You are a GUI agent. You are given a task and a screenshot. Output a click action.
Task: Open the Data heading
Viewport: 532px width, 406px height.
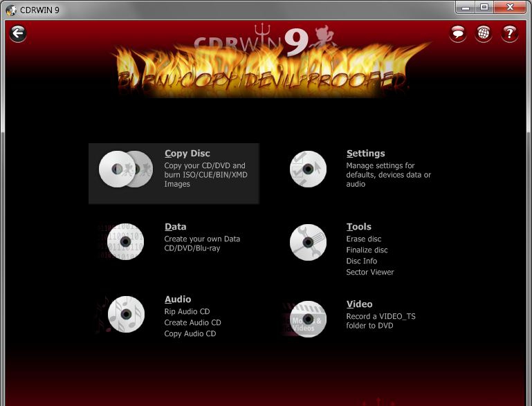(x=176, y=227)
